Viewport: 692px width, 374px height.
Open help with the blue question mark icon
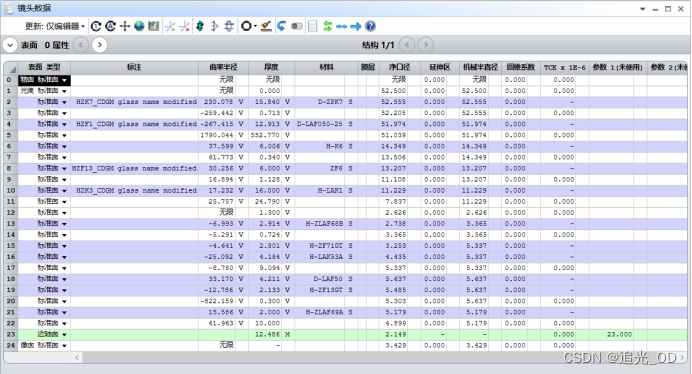pyautogui.click(x=371, y=26)
